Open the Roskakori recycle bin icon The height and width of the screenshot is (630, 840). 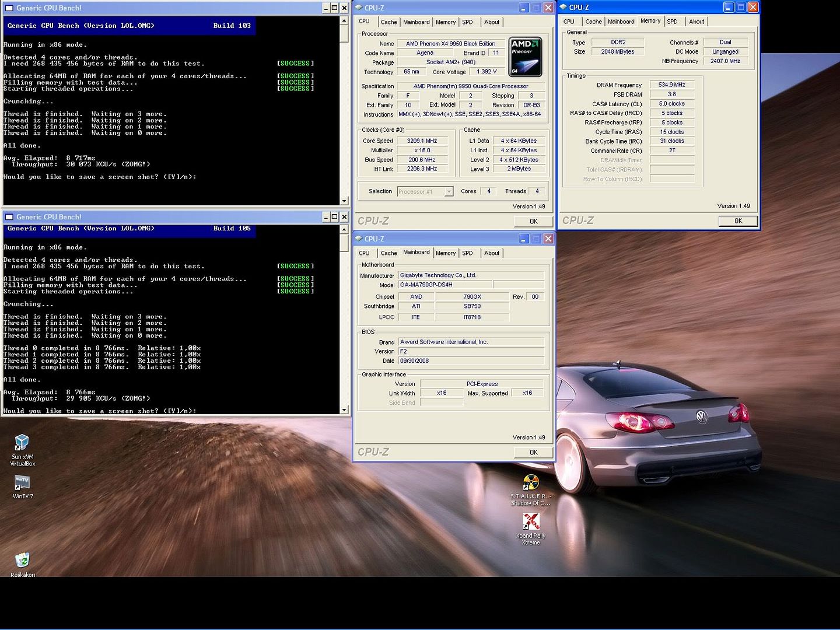tap(22, 564)
